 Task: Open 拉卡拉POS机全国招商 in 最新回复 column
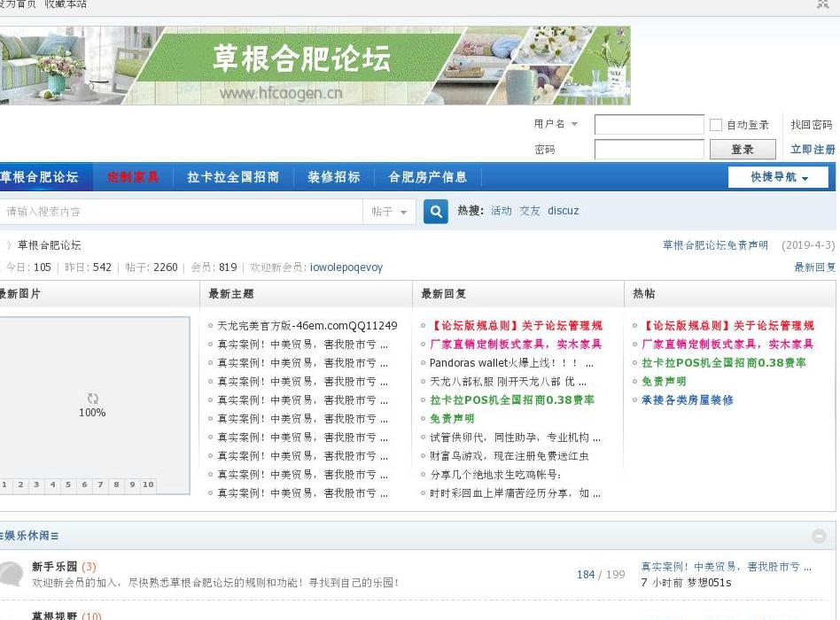(x=511, y=400)
